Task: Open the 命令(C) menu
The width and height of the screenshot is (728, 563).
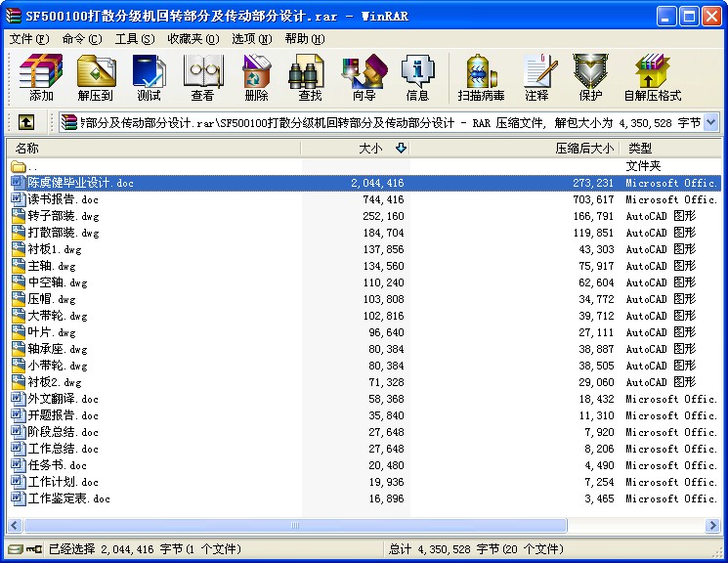Action: 82,39
